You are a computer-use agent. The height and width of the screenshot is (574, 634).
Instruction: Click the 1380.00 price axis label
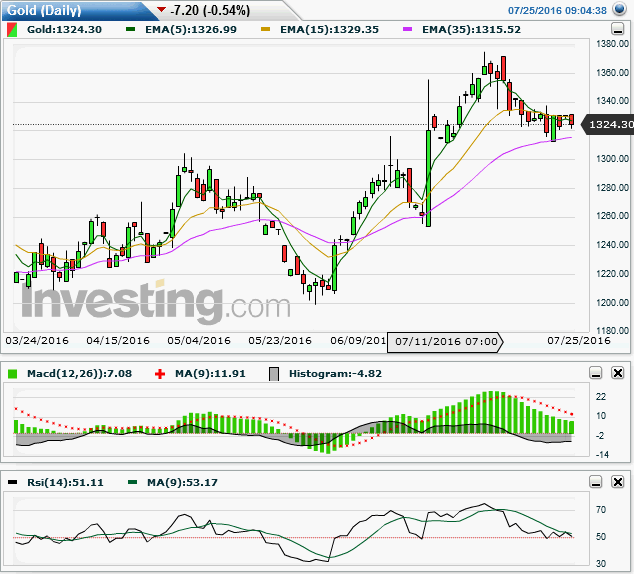point(613,44)
